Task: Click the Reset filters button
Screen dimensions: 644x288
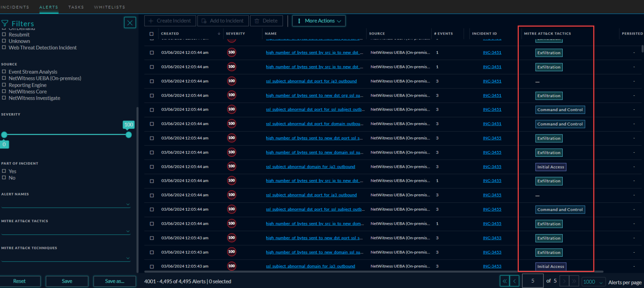Action: point(19,281)
